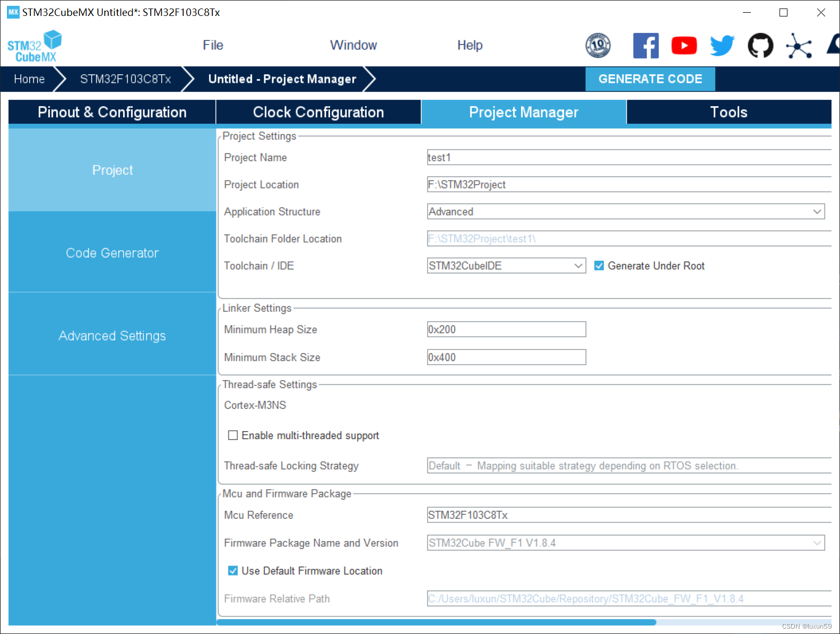The image size is (840, 634).
Task: Switch to Clock Configuration tab
Action: tap(318, 112)
